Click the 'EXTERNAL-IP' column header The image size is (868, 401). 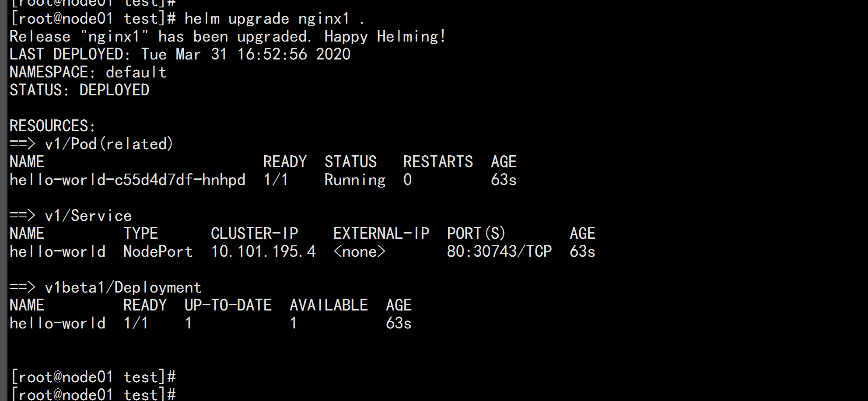click(381, 234)
